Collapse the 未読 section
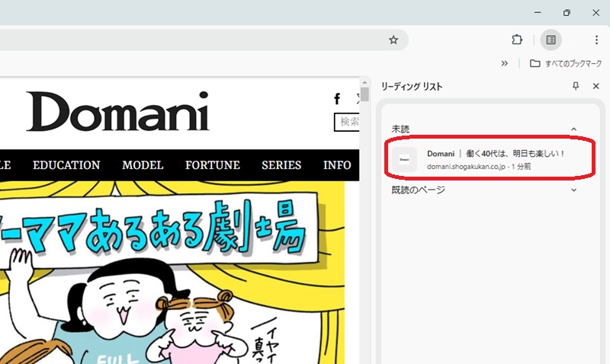 click(x=574, y=129)
